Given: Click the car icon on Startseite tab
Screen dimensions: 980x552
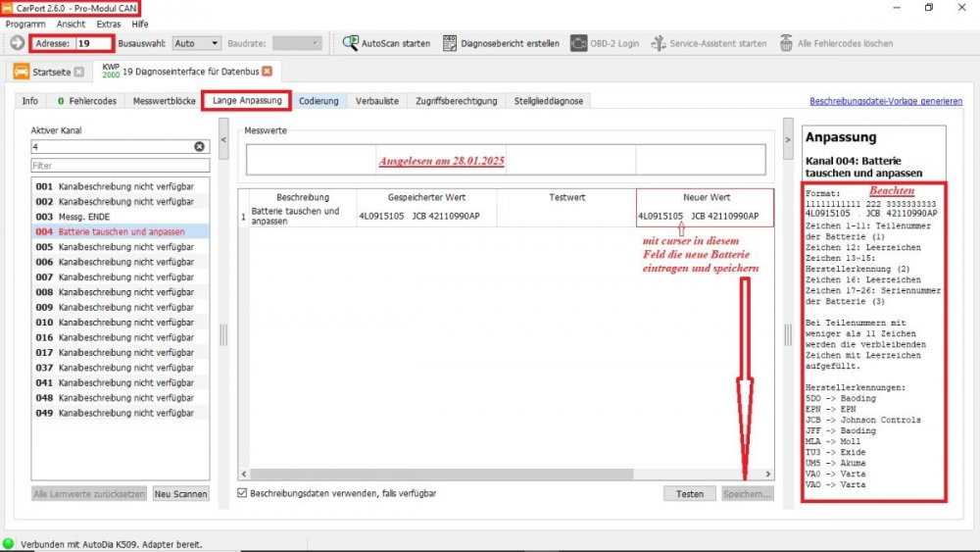Looking at the screenshot, I should [22, 72].
